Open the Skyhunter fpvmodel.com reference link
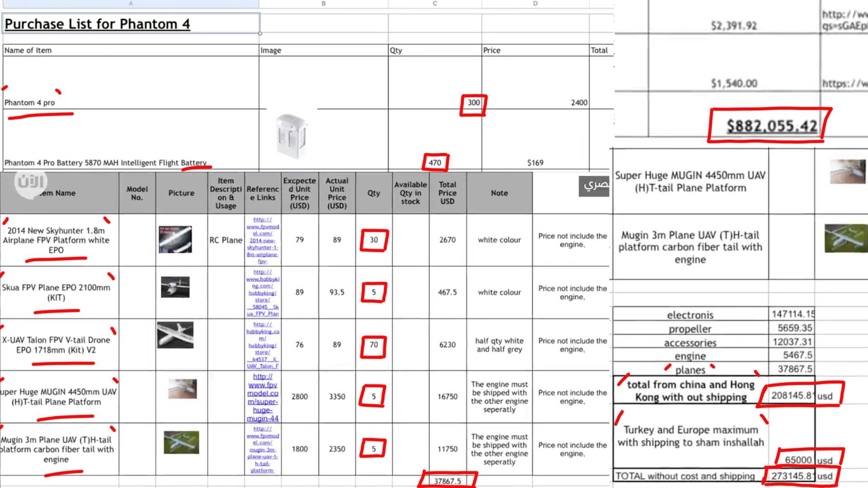Image resolution: width=868 pixels, height=488 pixels. (x=263, y=240)
